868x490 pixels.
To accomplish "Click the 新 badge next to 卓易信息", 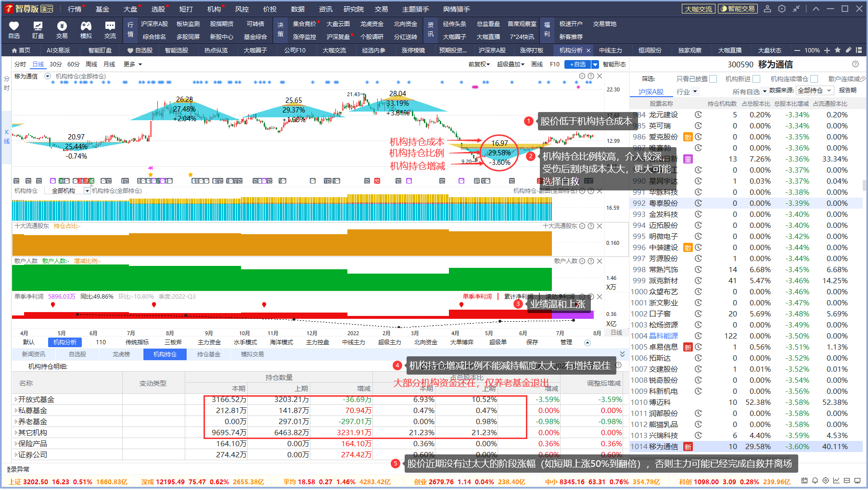I will click(x=688, y=347).
